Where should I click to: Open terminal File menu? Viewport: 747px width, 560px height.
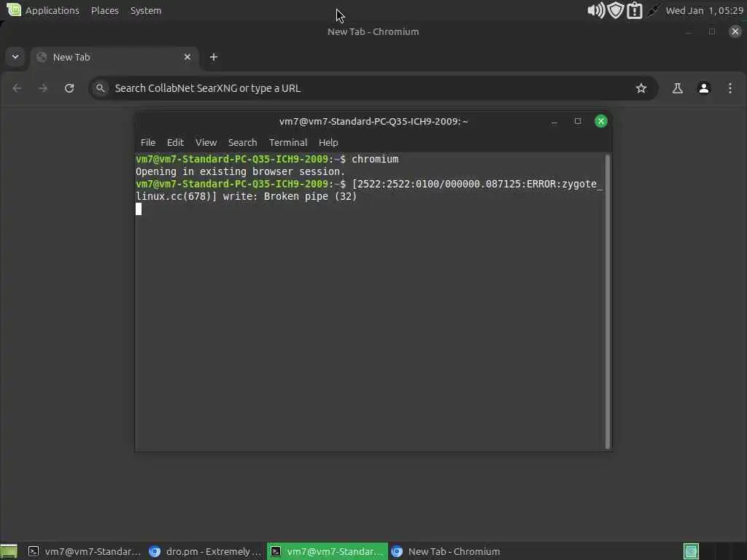pyautogui.click(x=147, y=142)
